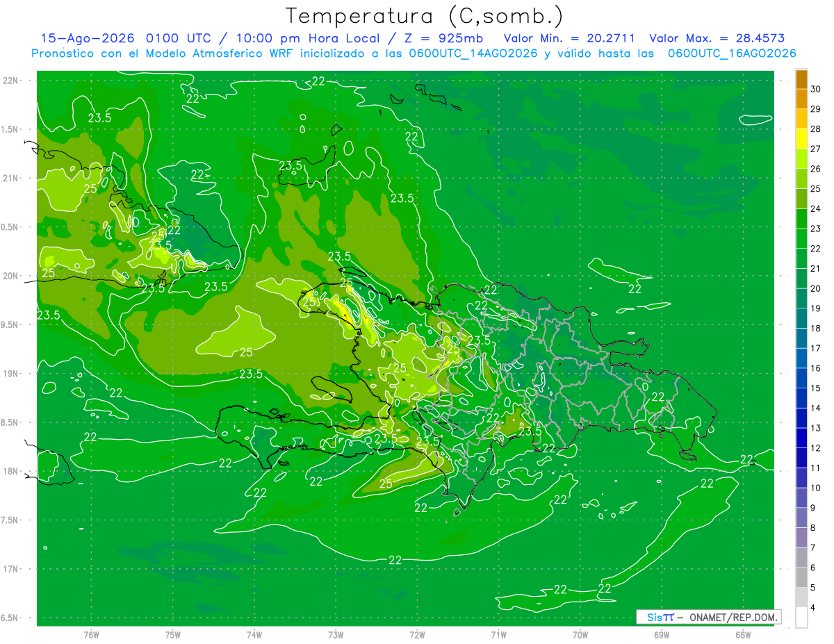The image size is (834, 644).
Task: Click the teal color bar segment between 18 and 19
Action: pyautogui.click(x=801, y=318)
